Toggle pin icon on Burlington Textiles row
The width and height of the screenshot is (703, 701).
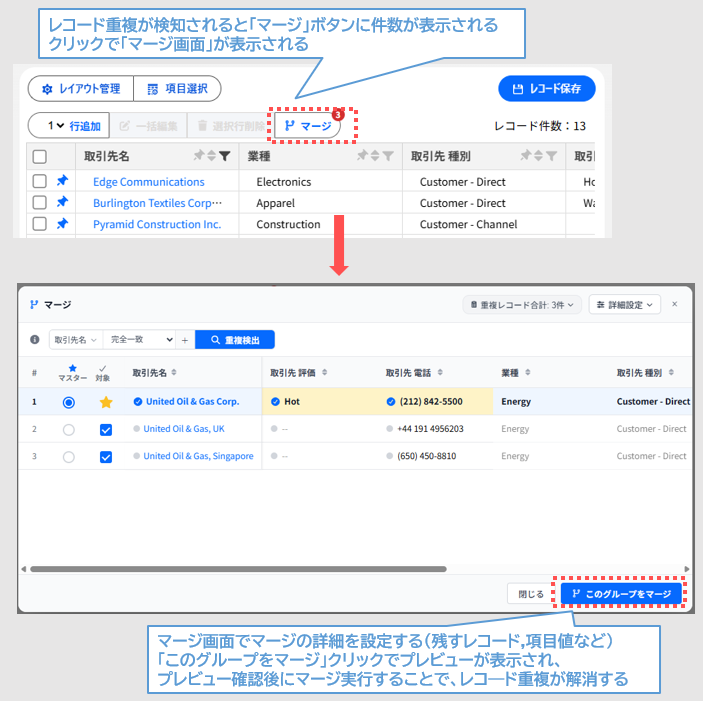(x=62, y=202)
